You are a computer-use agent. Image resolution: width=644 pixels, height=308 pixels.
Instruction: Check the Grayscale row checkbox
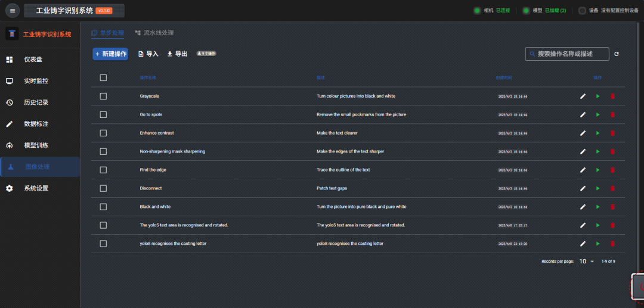(x=104, y=96)
